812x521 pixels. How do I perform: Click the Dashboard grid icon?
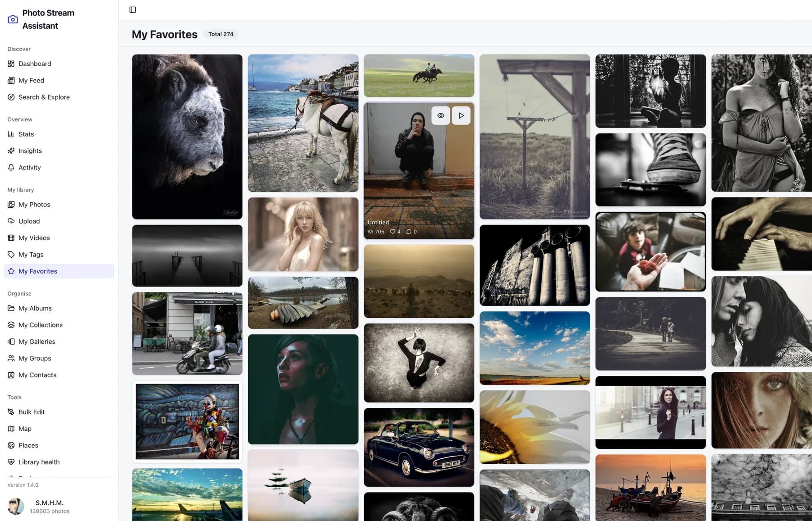click(11, 64)
